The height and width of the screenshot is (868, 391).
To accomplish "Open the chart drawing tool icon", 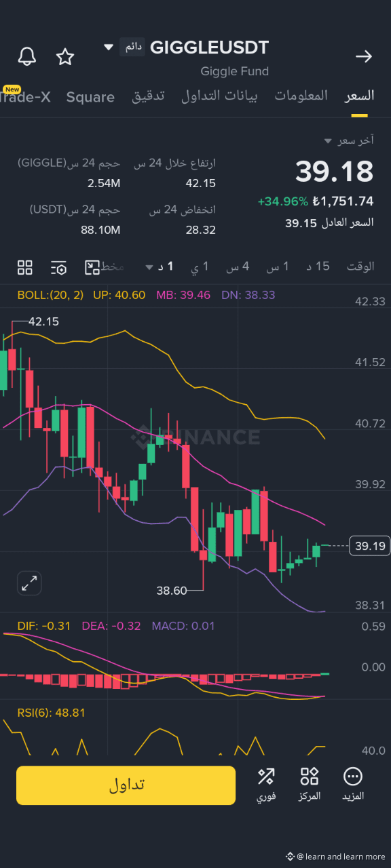I will [92, 267].
